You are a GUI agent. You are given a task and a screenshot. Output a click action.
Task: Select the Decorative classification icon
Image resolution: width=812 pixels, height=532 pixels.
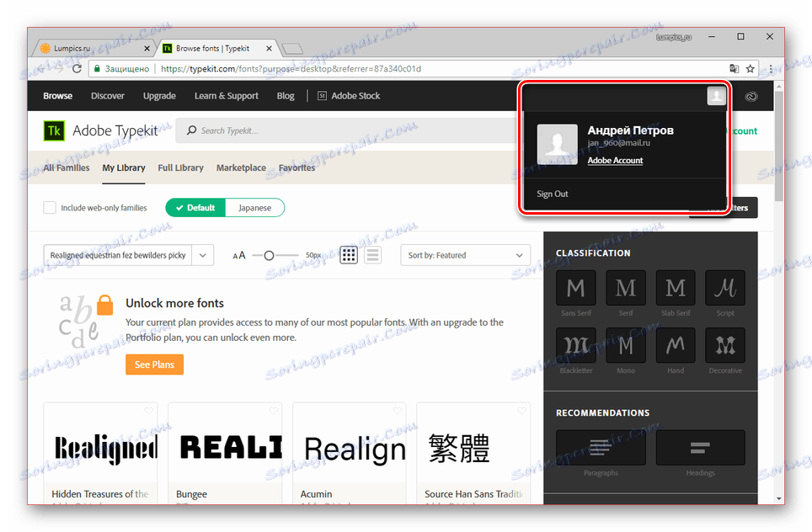725,345
